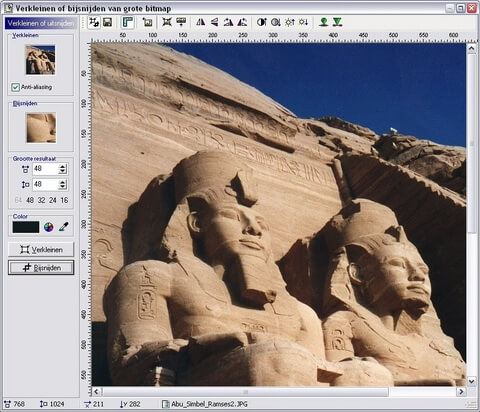Viewport: 480px width, 412px height.
Task: Click the Verkleinen button
Action: (41, 249)
